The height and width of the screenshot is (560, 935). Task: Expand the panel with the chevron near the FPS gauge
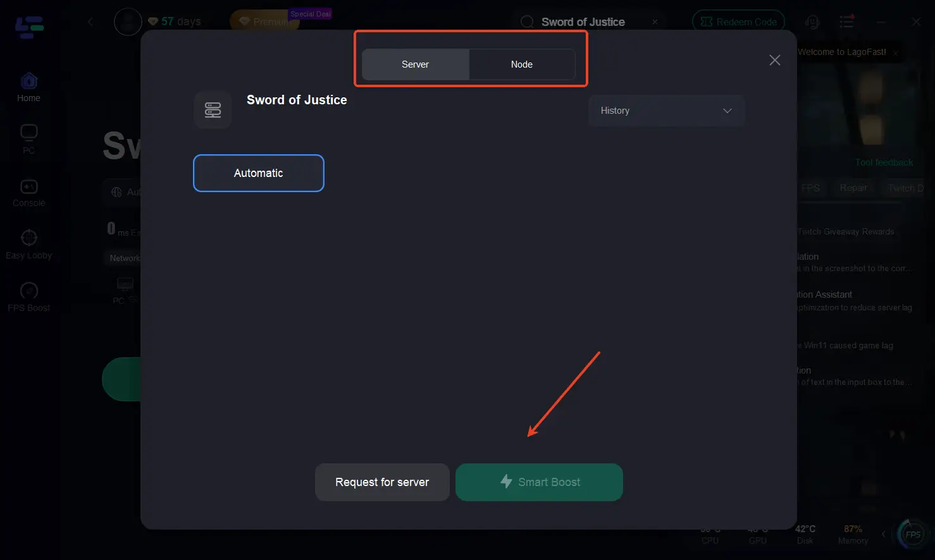pos(884,533)
